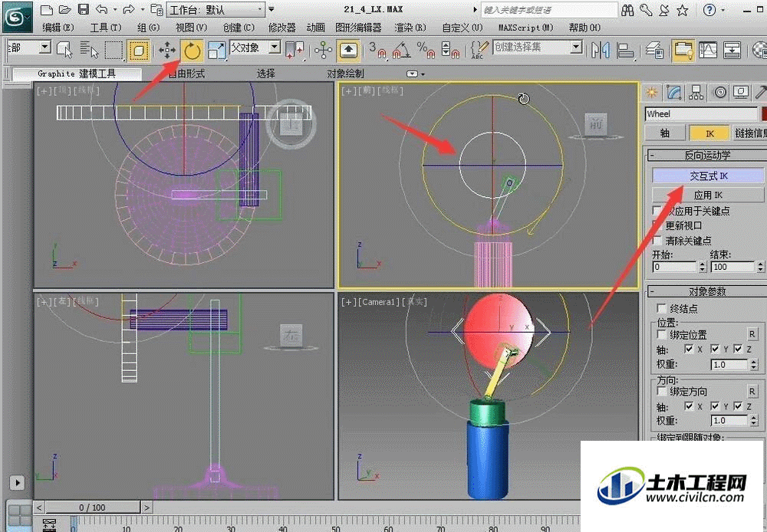
Task: Click the 应用 IK button
Action: coord(708,195)
